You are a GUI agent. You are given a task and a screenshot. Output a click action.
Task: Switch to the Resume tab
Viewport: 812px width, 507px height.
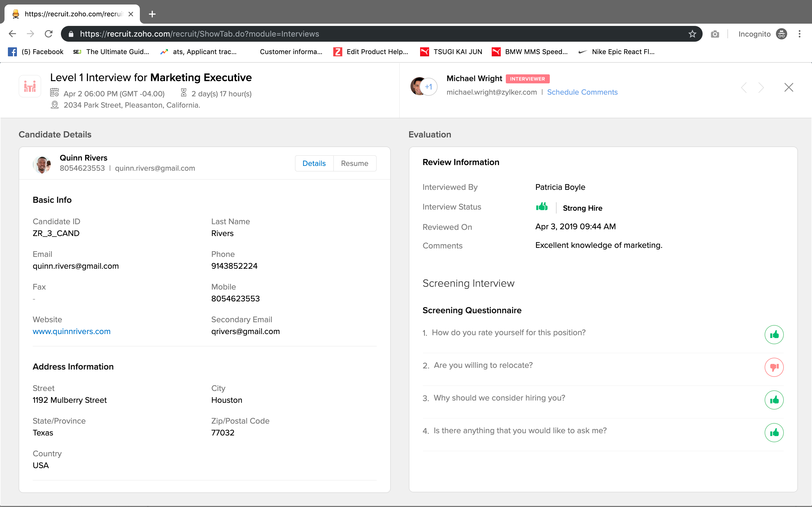354,163
